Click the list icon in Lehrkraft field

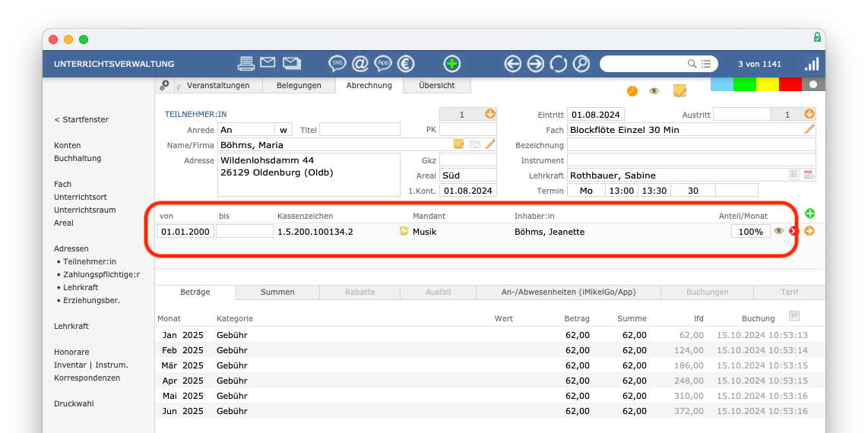(x=794, y=175)
